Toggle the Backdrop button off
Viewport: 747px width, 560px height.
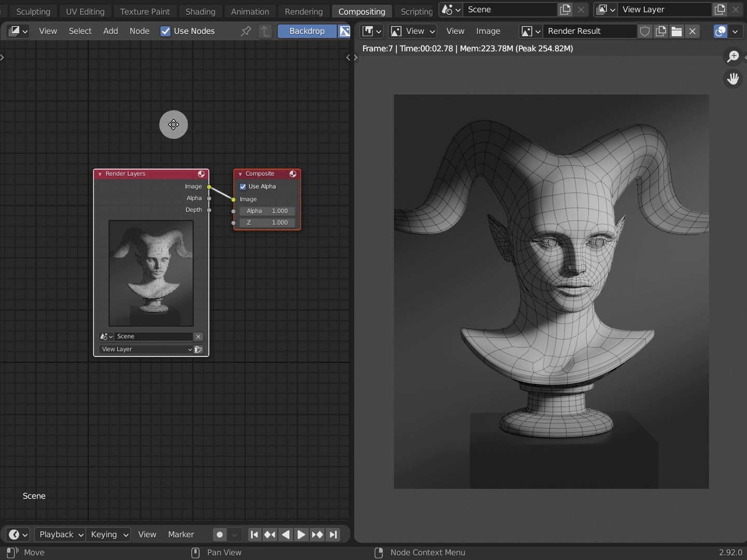click(307, 31)
